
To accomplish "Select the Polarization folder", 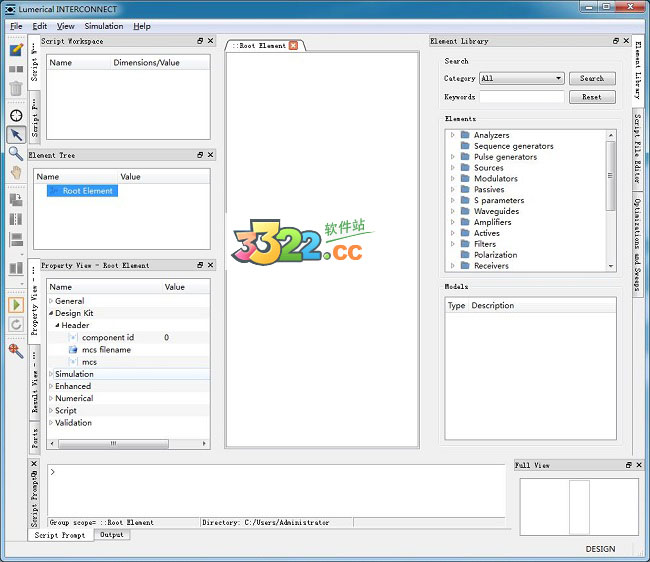I will click(x=495, y=254).
